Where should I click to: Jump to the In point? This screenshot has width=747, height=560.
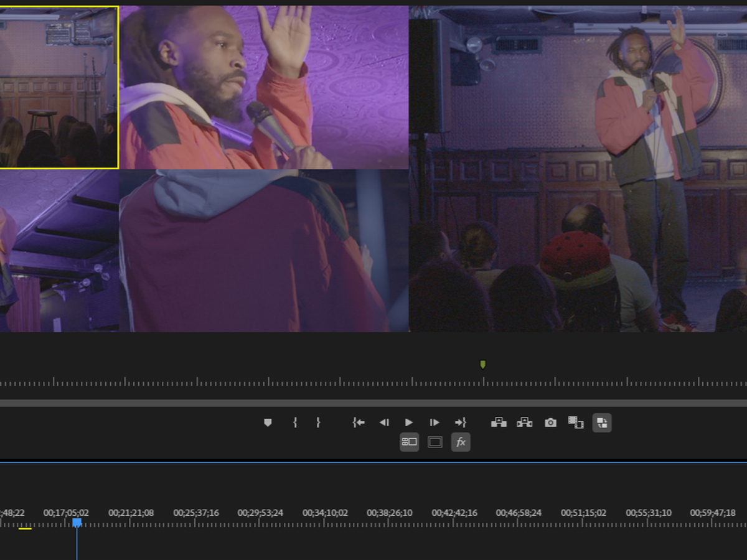tap(359, 422)
